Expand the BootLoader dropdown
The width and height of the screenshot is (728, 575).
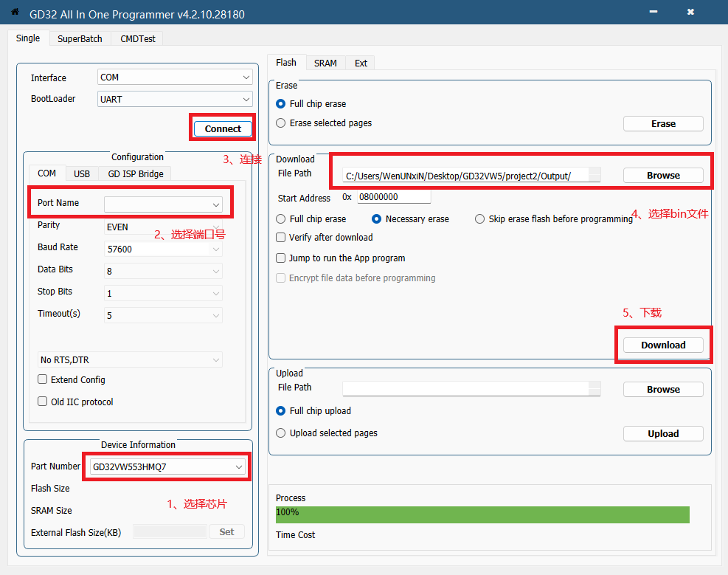point(175,99)
